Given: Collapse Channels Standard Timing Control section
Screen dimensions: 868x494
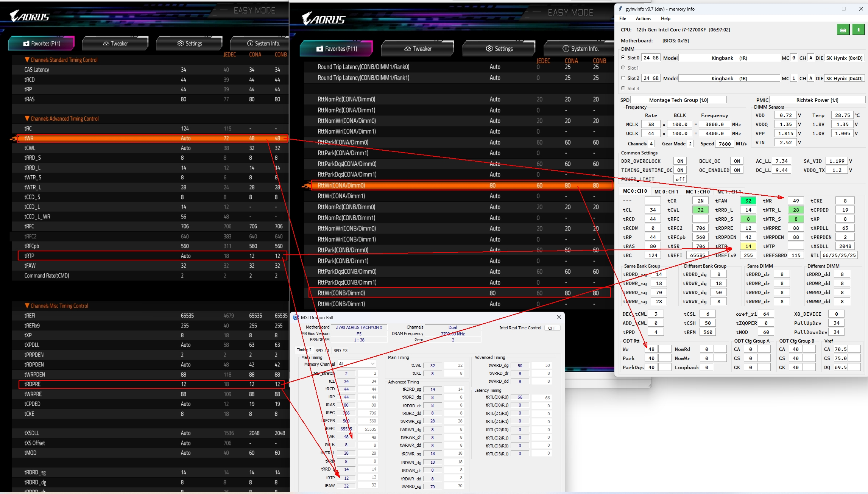Looking at the screenshot, I should [27, 60].
